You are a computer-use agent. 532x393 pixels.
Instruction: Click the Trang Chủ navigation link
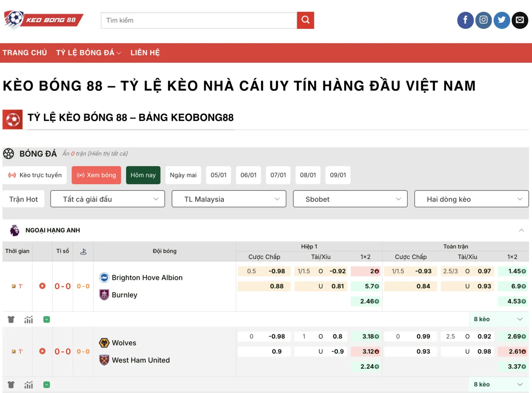pos(25,53)
